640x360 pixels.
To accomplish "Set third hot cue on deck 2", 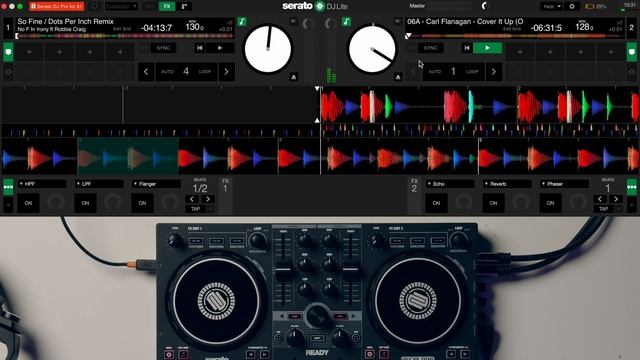I will point(580,52).
